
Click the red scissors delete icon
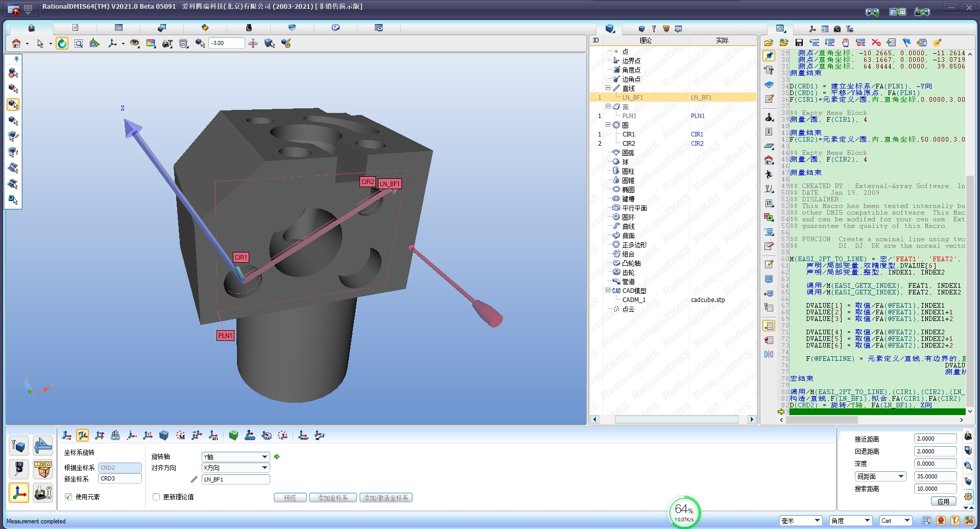[x=876, y=42]
